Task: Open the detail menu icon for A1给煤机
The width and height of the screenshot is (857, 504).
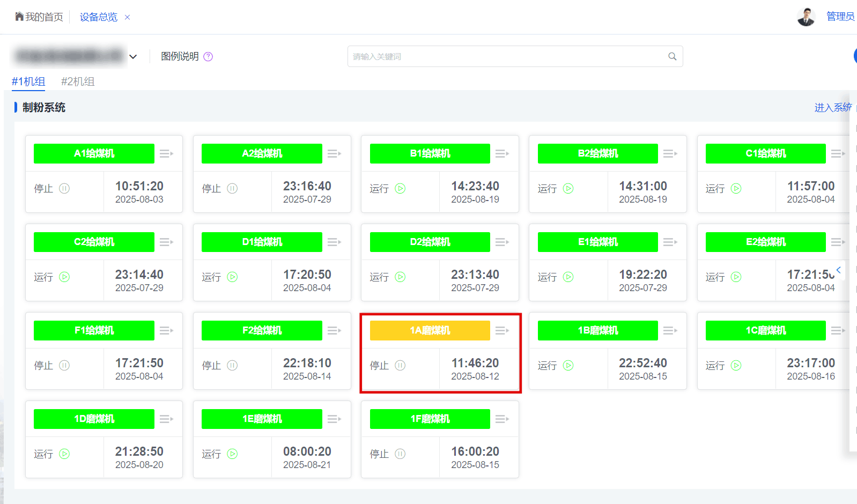Action: point(166,154)
